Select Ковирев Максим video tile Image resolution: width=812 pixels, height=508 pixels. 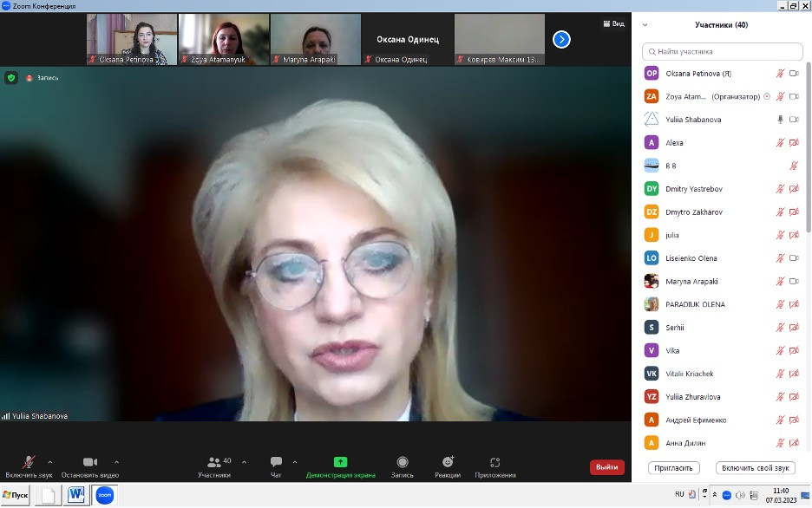pyautogui.click(x=499, y=39)
